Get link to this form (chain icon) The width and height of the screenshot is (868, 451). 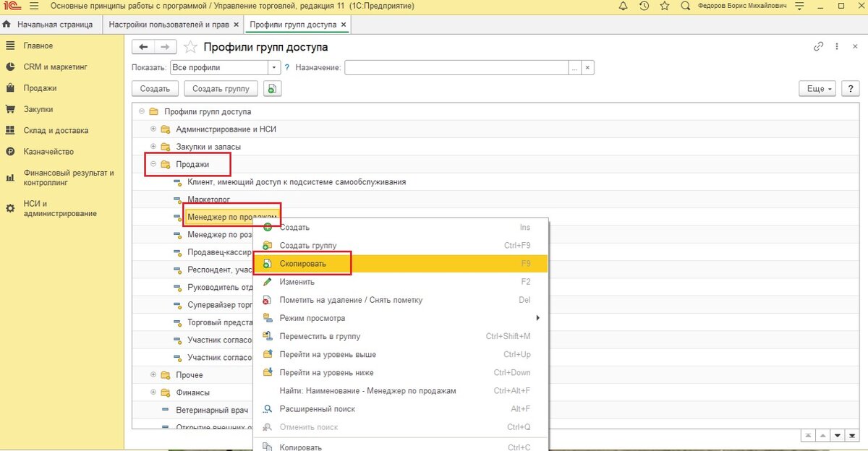(819, 46)
